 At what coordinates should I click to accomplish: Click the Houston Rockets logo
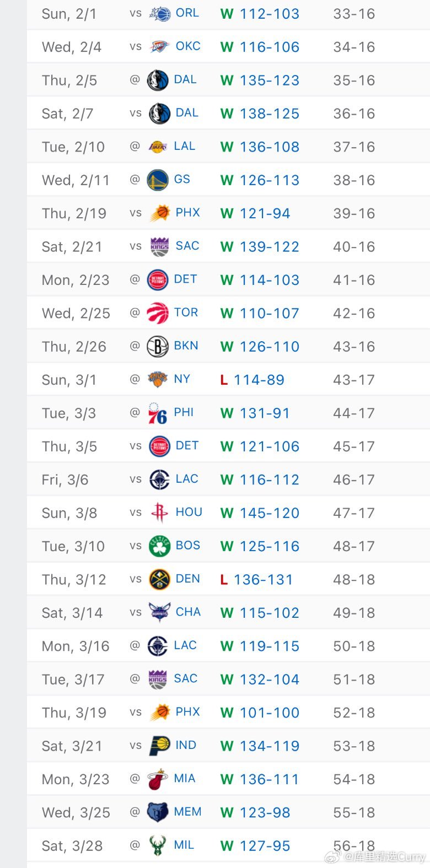click(x=160, y=513)
